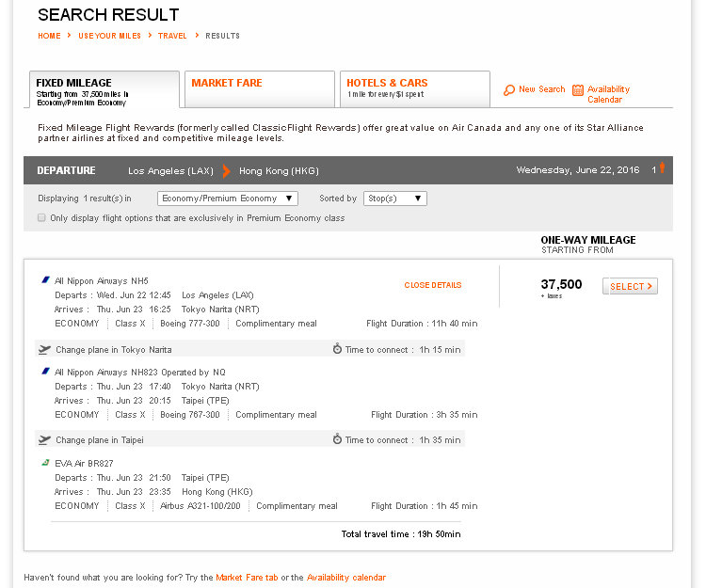This screenshot has width=706, height=588.
Task: Switch to the Market Fare tab
Action: click(260, 89)
